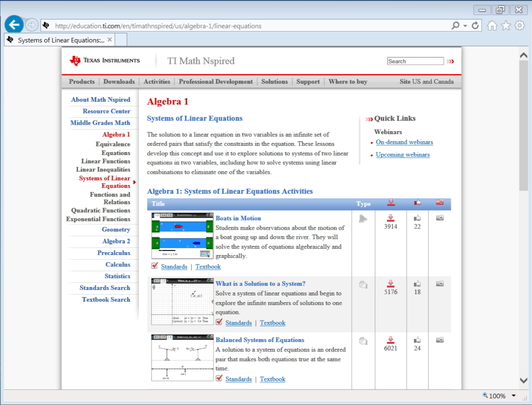Select Linear Inequalities in sidebar
The height and width of the screenshot is (405, 532).
(x=103, y=169)
